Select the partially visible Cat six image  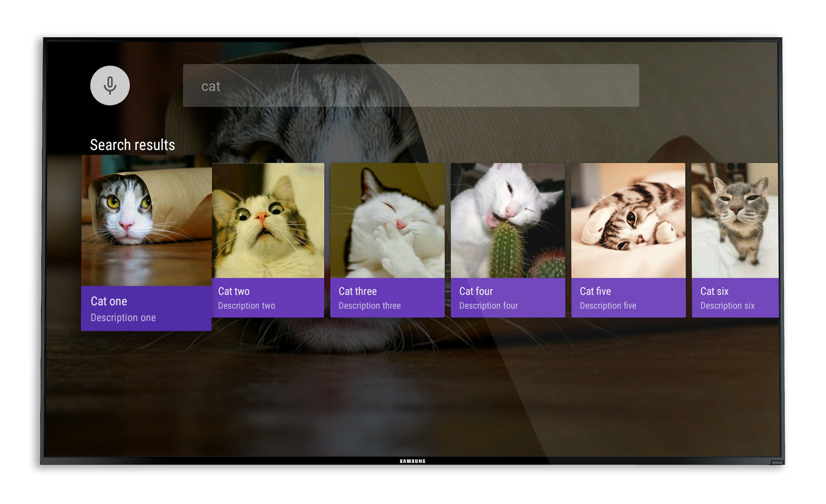(735, 220)
